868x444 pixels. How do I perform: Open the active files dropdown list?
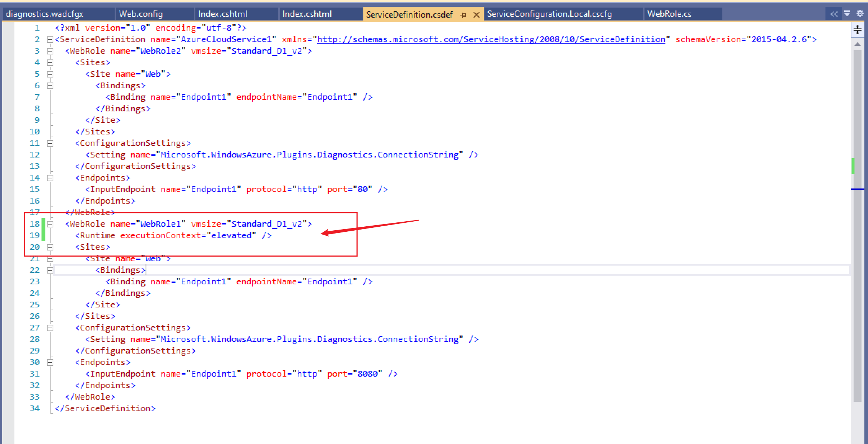click(x=847, y=14)
